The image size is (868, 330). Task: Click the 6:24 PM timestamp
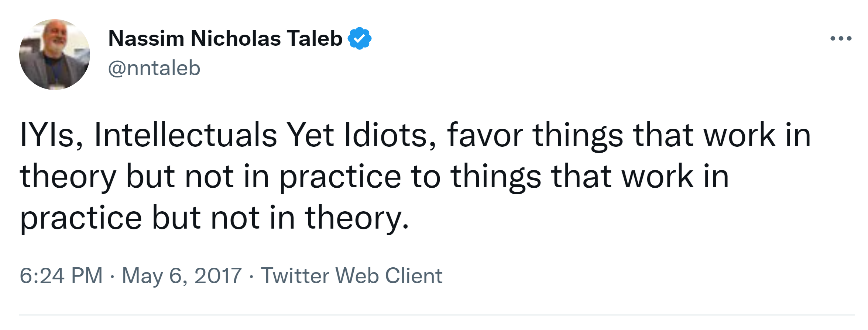[x=61, y=276]
